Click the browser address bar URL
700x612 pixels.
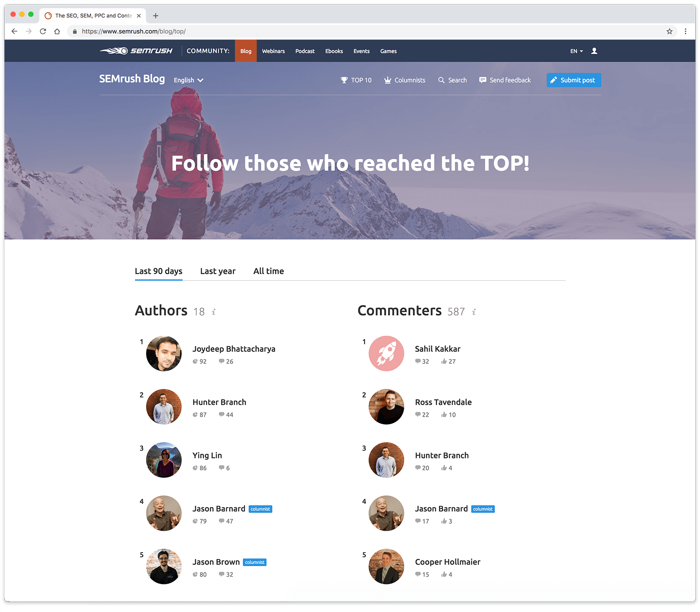[134, 31]
